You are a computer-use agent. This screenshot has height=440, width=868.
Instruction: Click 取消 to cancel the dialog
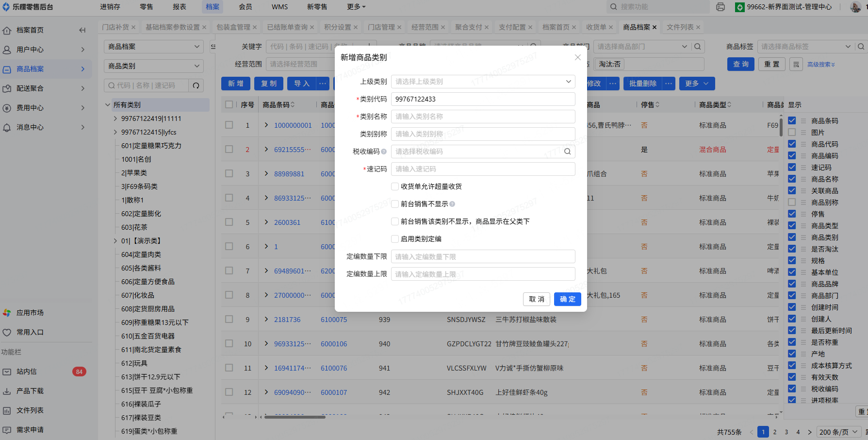point(536,299)
